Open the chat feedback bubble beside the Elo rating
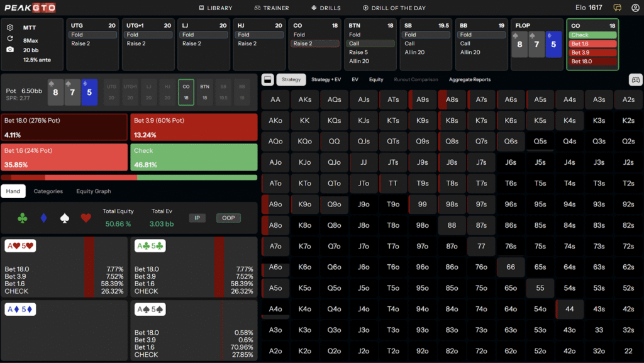Image resolution: width=644 pixels, height=363 pixels. [x=616, y=8]
